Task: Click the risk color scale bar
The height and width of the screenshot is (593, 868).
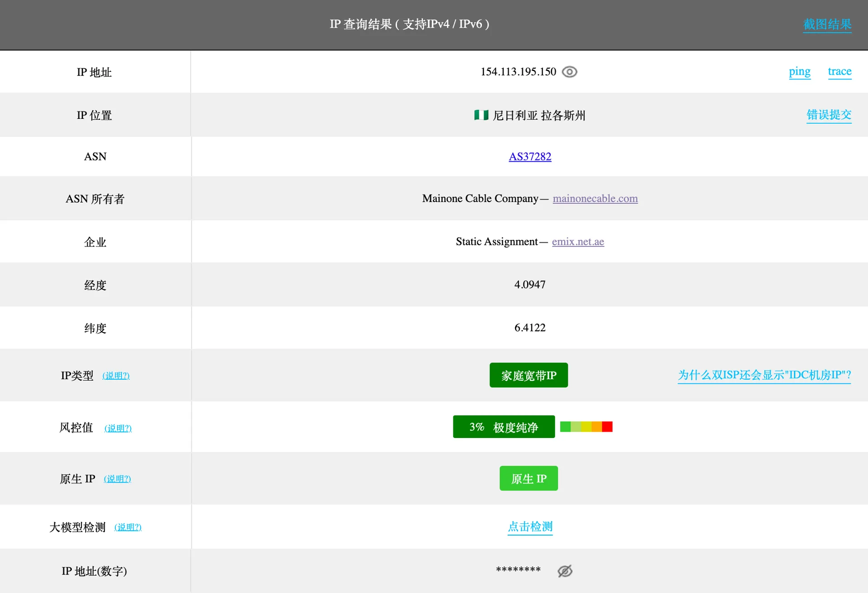Action: (586, 427)
